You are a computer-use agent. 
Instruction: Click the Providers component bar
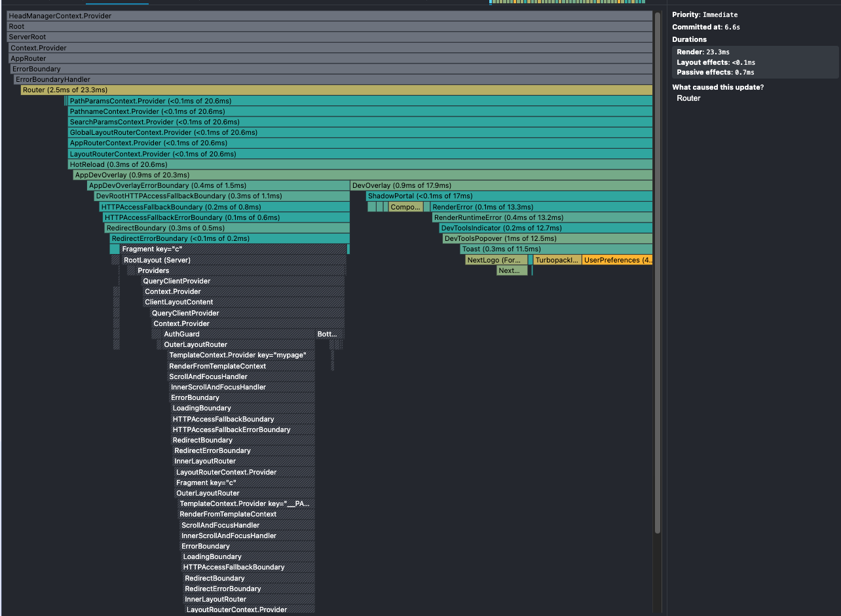point(241,270)
